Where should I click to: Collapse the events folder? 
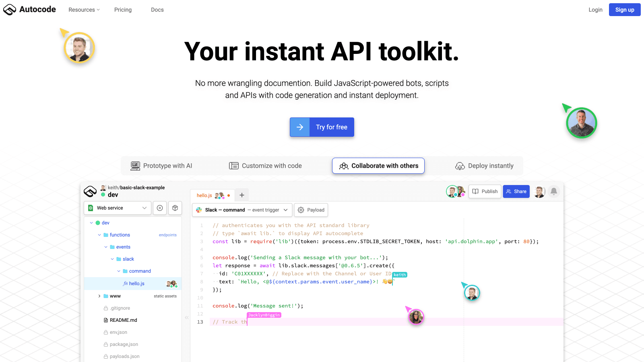[106, 247]
